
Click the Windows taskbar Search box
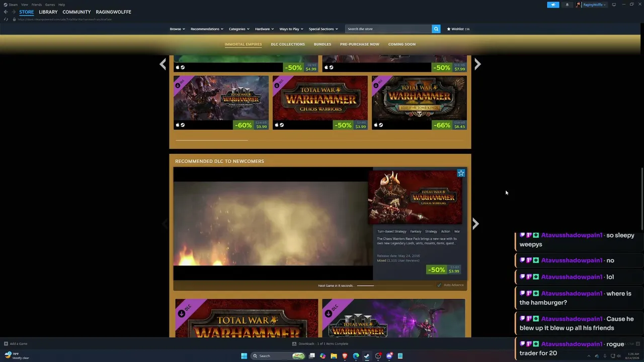coord(278,356)
